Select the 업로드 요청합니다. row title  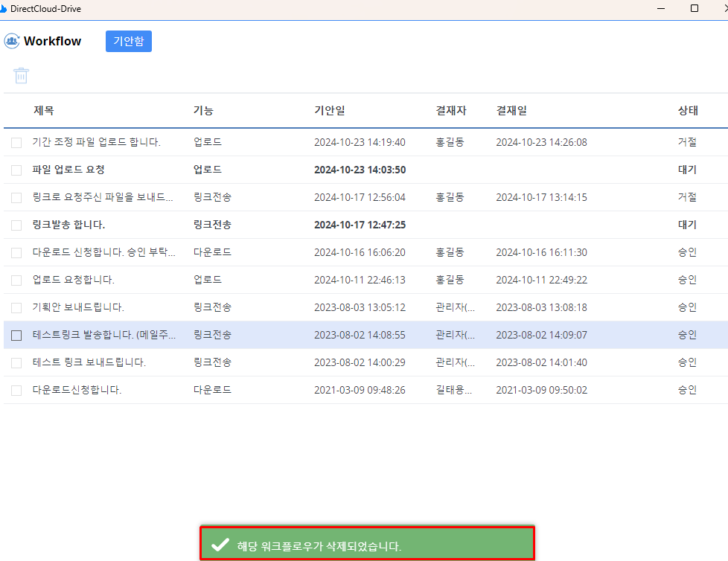(73, 280)
